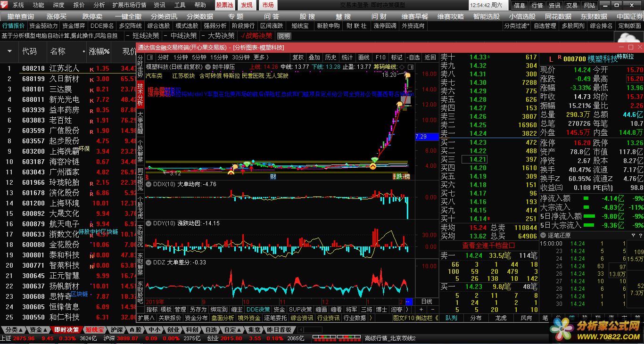
Task: Click the -自选 button
Action: click(x=413, y=57)
